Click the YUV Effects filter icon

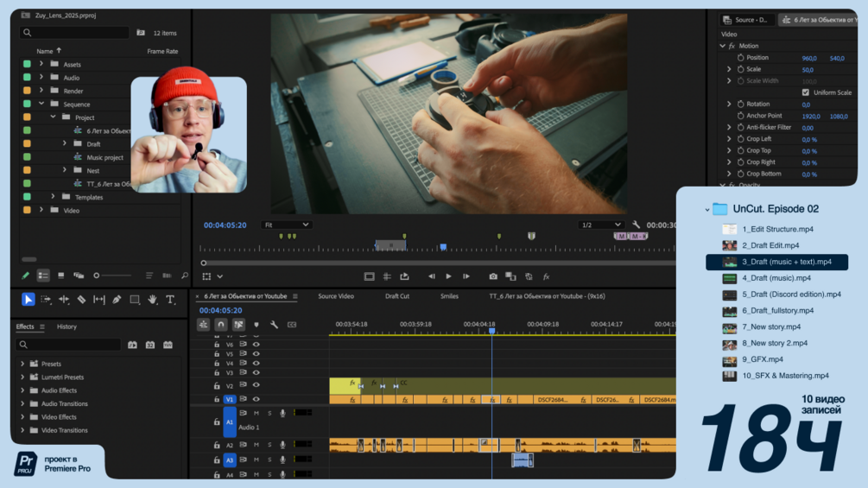click(168, 345)
